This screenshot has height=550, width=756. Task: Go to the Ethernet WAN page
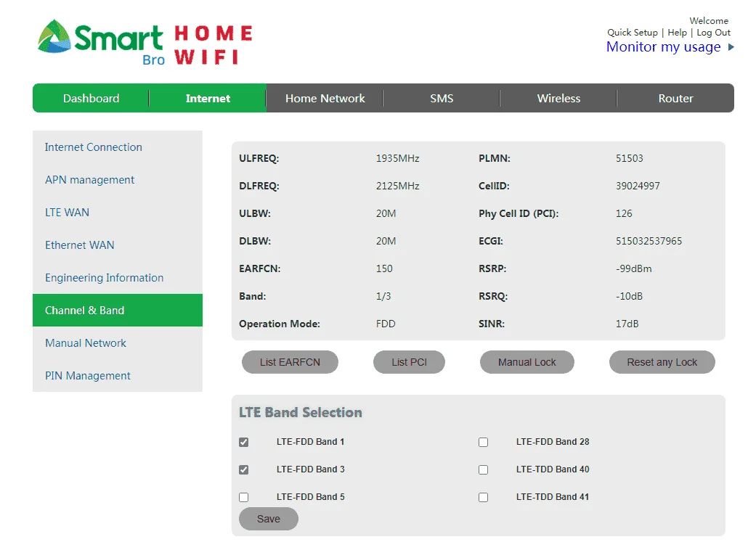click(x=118, y=245)
